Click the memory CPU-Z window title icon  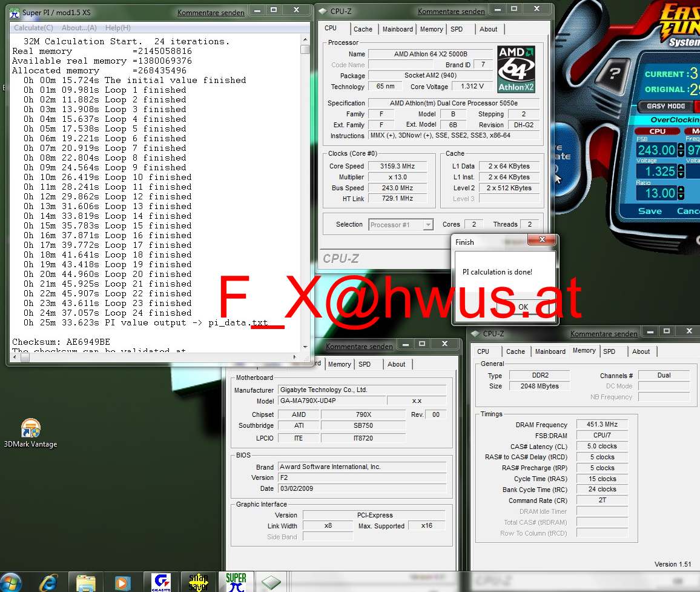point(475,334)
